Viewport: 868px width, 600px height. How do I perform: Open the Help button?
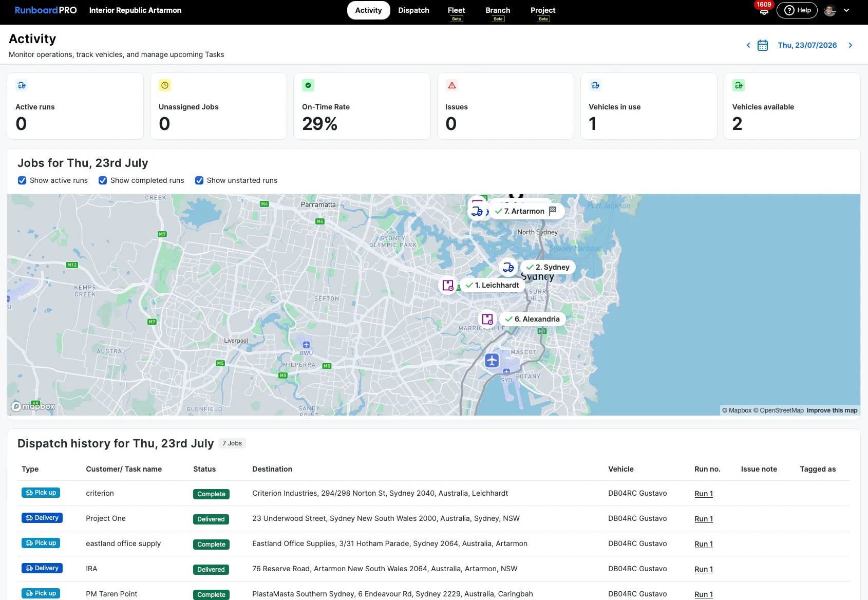pyautogui.click(x=797, y=10)
